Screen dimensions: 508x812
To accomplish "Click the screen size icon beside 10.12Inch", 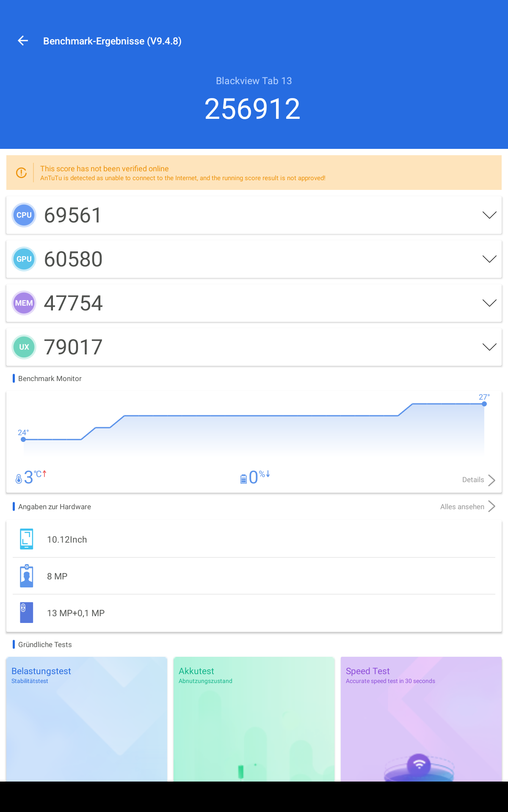I will tap(27, 539).
